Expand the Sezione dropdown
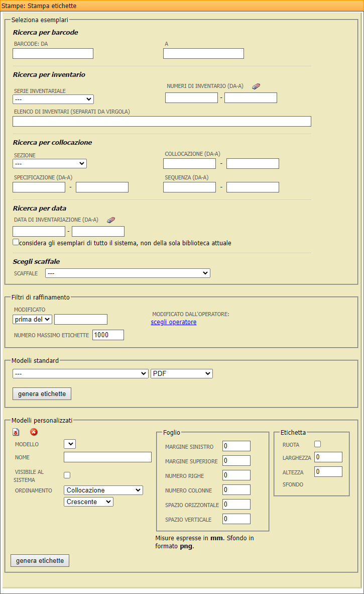 coord(50,163)
